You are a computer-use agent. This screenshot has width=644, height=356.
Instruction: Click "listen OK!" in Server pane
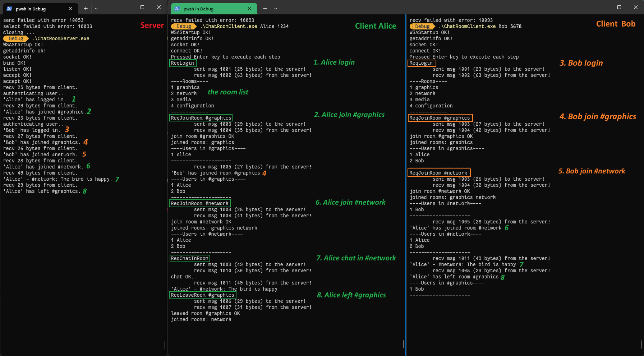click(17, 69)
